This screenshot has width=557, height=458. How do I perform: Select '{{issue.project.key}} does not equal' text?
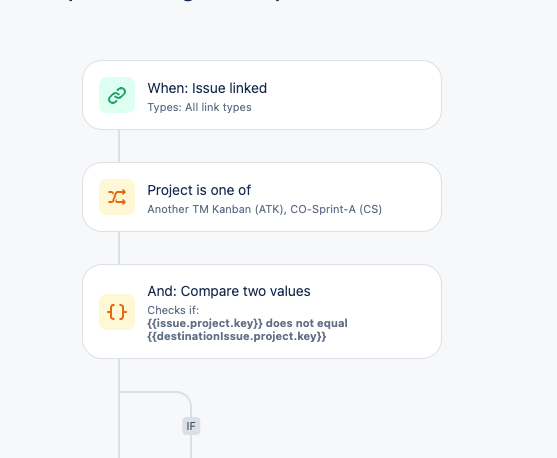point(248,323)
